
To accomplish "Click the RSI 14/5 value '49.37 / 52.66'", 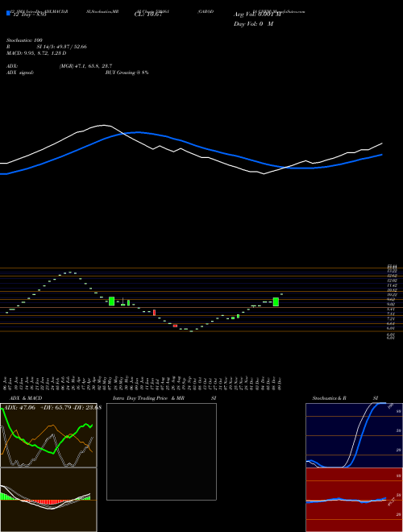I will point(72,47).
